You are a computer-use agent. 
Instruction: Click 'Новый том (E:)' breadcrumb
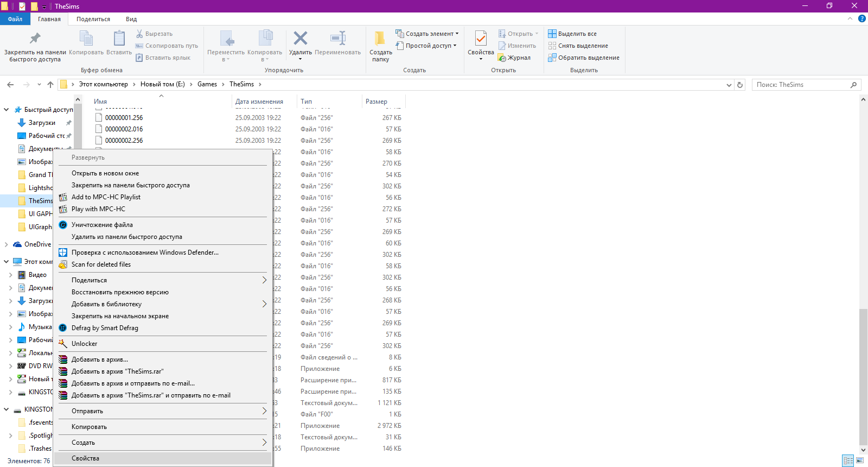pos(163,84)
